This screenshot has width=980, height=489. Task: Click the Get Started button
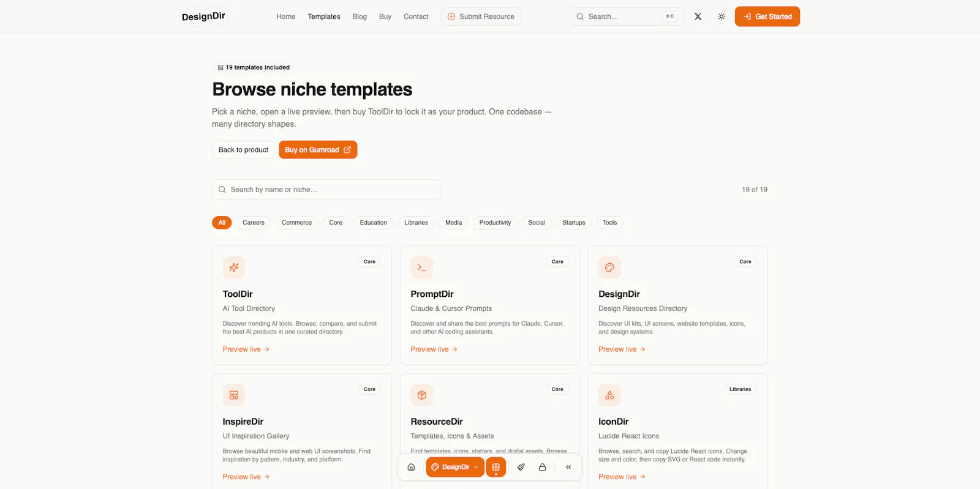coord(767,17)
